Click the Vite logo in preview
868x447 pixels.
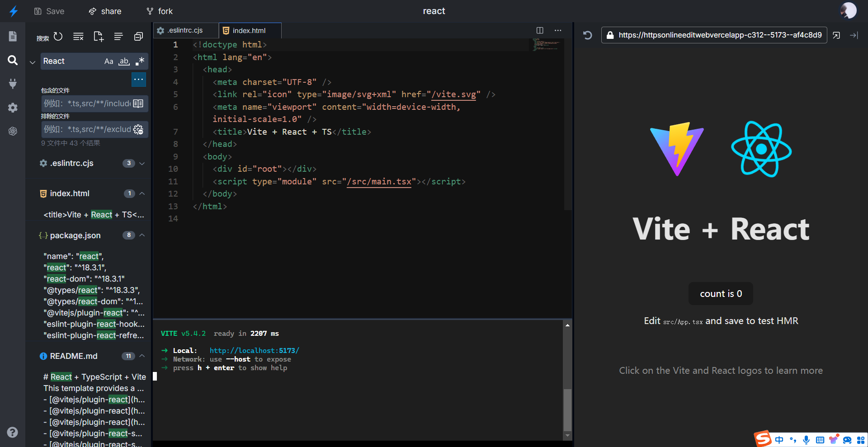click(677, 149)
